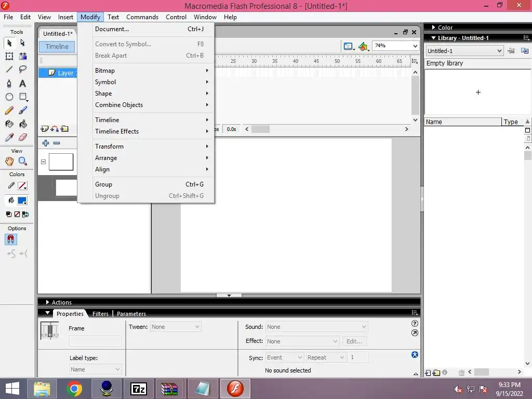Click the Type column header in Library

pos(513,122)
